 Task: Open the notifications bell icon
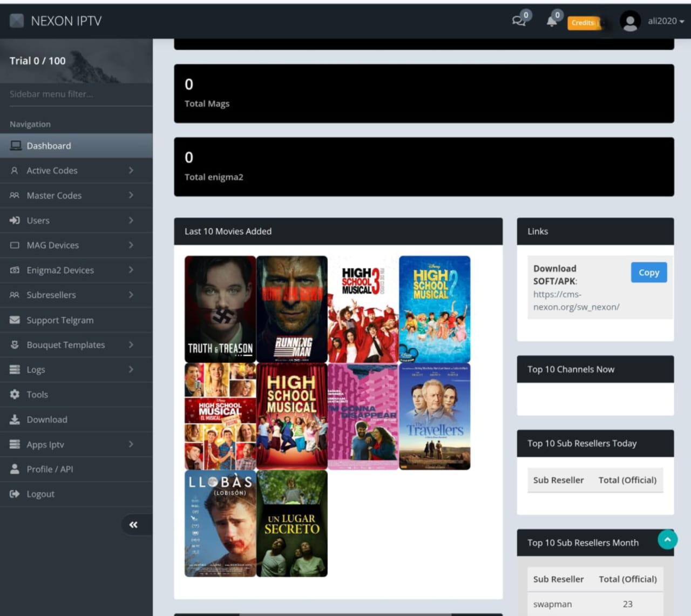(x=552, y=21)
